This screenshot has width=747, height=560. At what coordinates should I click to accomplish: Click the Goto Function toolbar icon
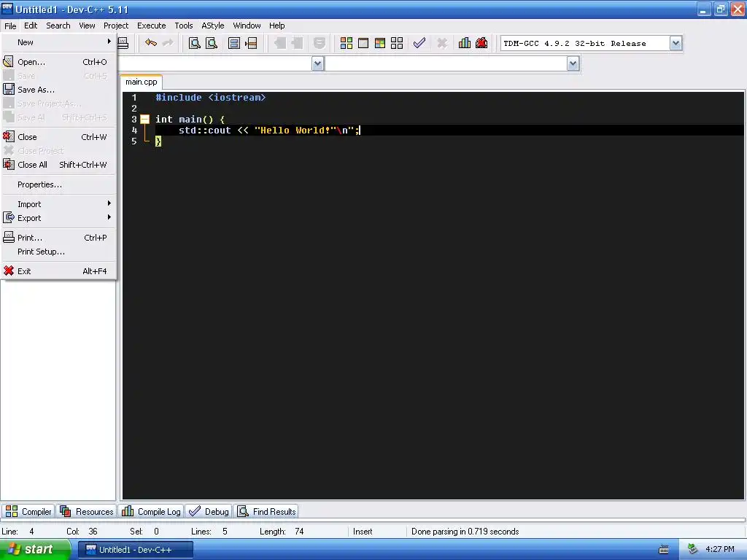click(234, 43)
